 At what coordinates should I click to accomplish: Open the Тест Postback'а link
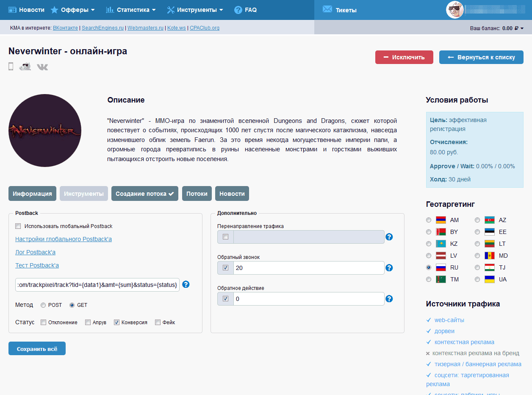click(37, 265)
